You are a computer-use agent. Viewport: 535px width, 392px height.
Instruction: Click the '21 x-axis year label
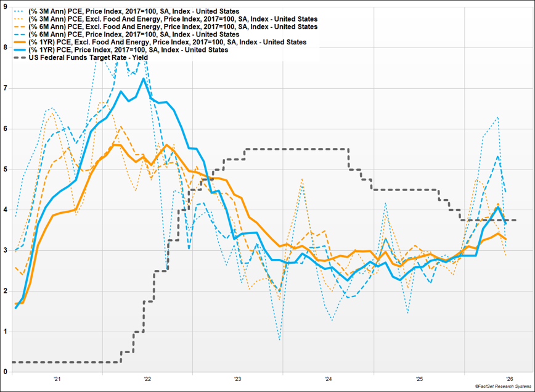57,379
